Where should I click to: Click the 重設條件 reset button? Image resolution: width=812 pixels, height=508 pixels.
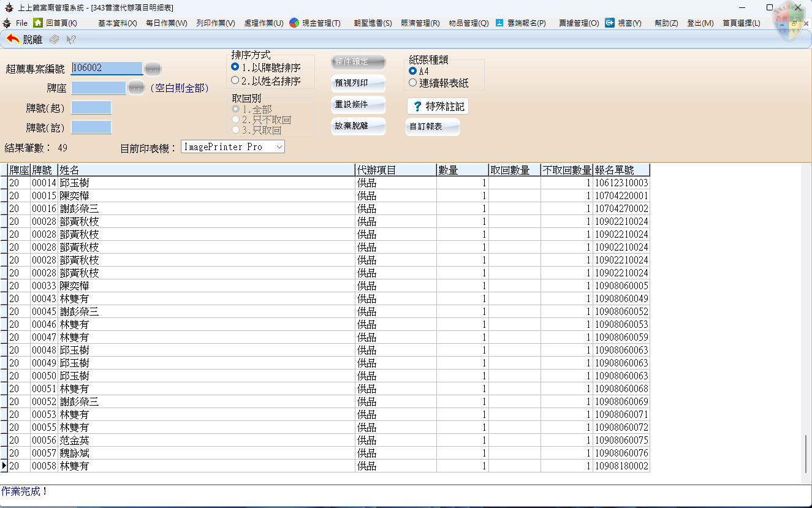coord(358,105)
